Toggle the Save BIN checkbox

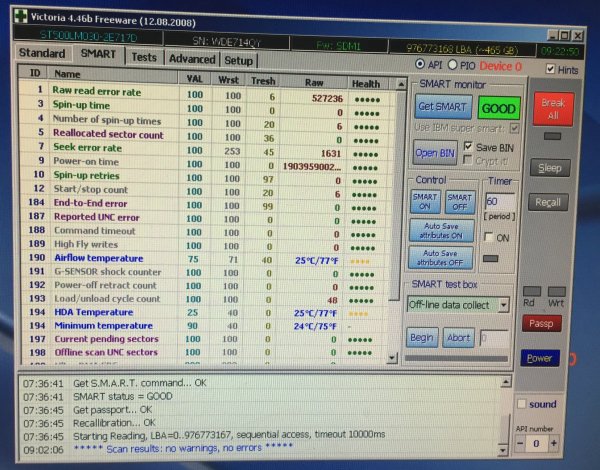click(468, 146)
